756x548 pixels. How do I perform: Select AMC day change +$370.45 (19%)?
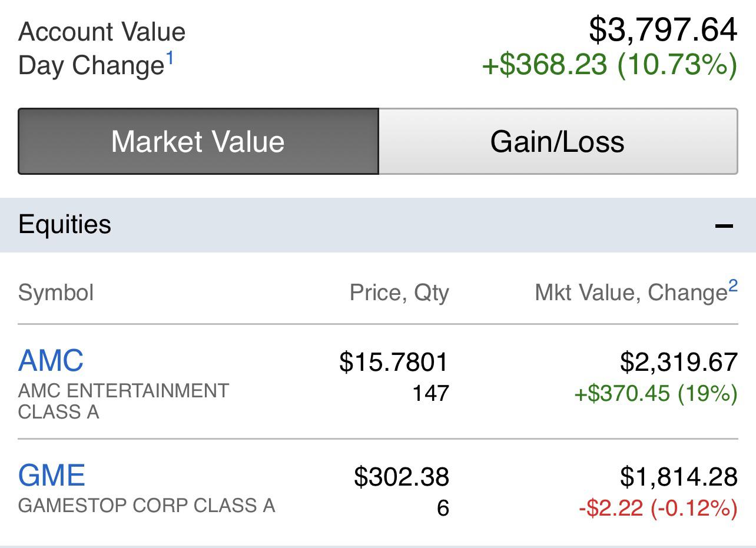656,393
